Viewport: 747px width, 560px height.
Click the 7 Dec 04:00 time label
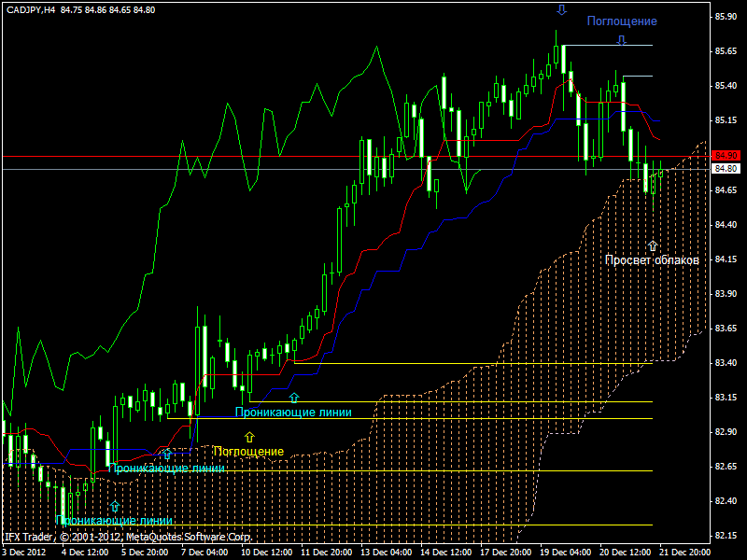coord(204,552)
